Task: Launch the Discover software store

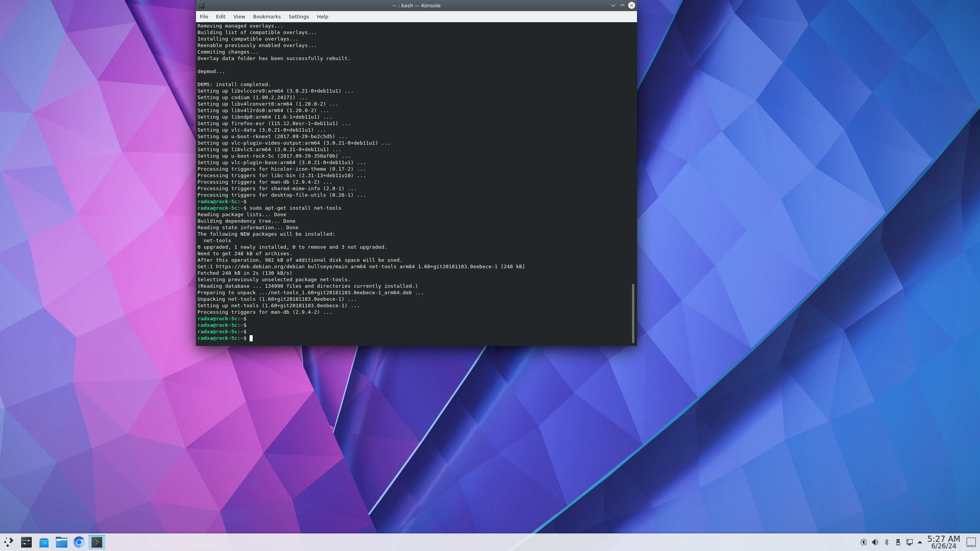Action: pyautogui.click(x=44, y=542)
